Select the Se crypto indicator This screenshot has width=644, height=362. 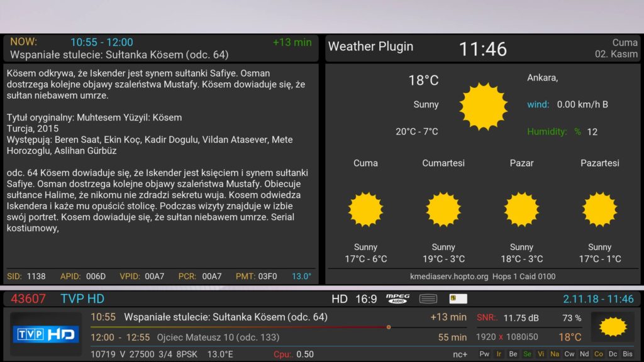[x=527, y=354]
